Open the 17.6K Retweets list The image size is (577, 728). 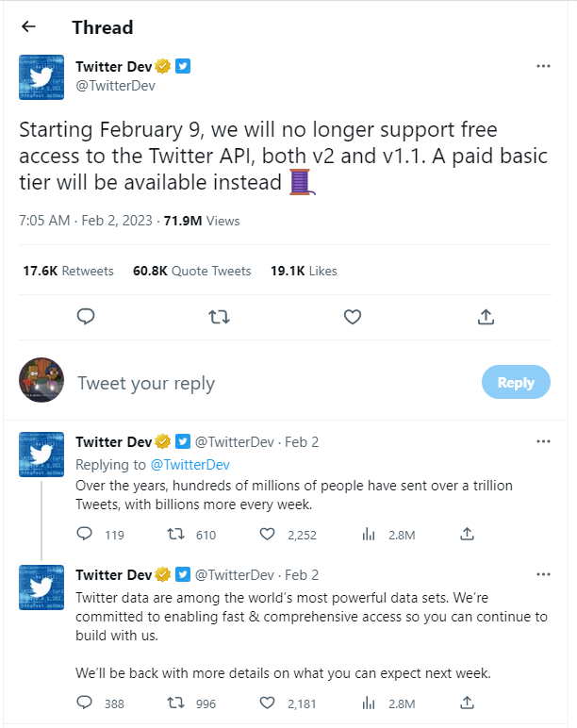pos(68,271)
